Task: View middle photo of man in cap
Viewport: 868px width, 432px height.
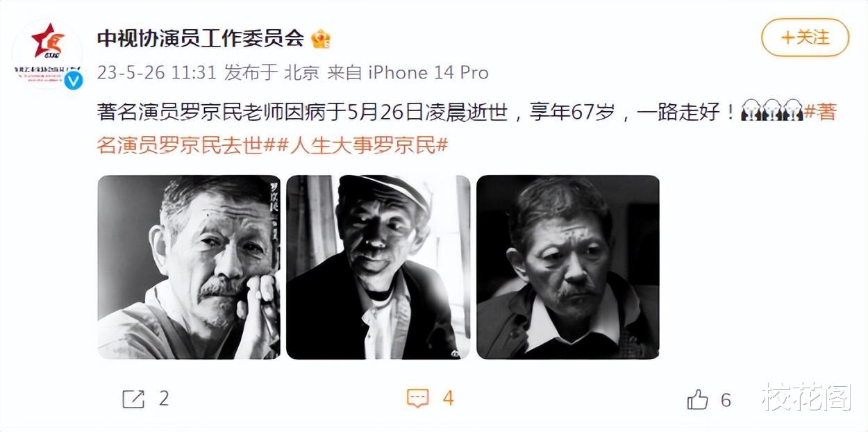Action: click(378, 267)
